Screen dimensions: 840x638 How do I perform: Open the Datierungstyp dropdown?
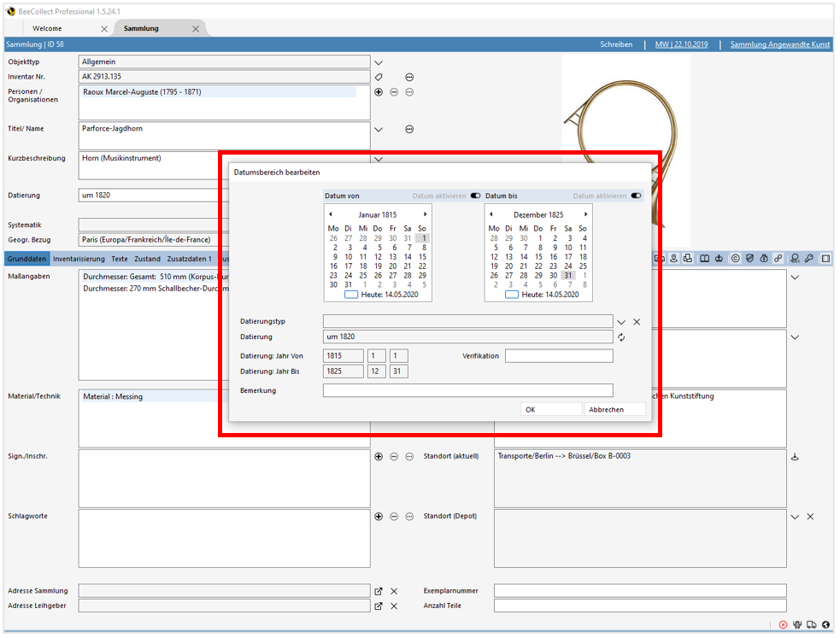click(621, 322)
